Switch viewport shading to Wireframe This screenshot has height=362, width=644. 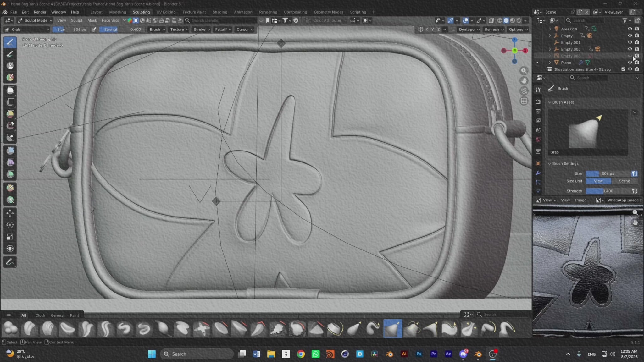click(500, 20)
